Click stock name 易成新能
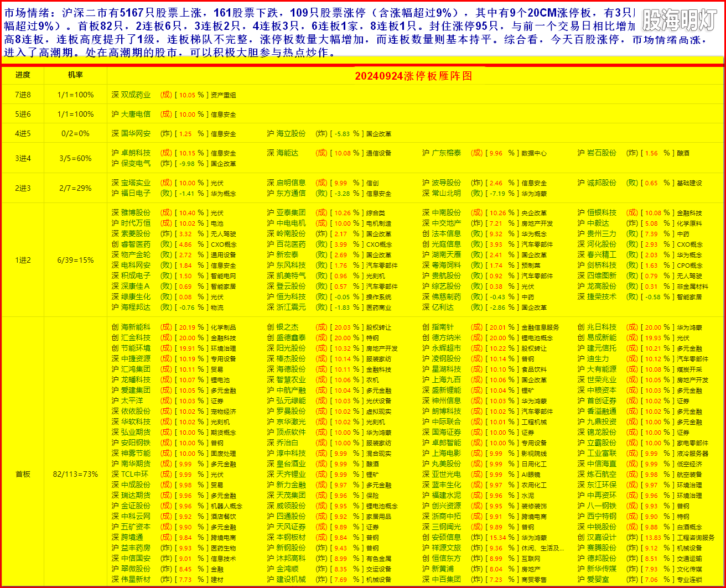The image size is (726, 588). (602, 337)
